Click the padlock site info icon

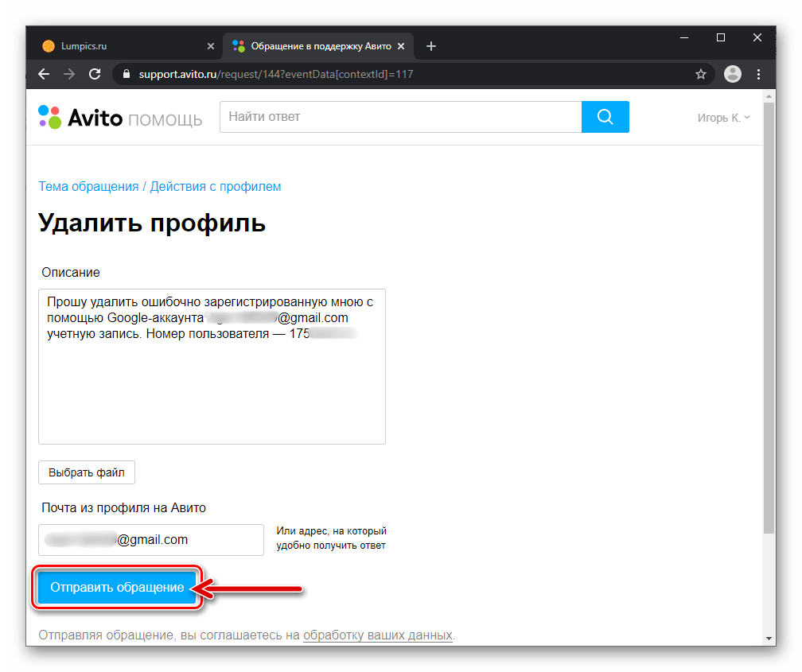(126, 74)
